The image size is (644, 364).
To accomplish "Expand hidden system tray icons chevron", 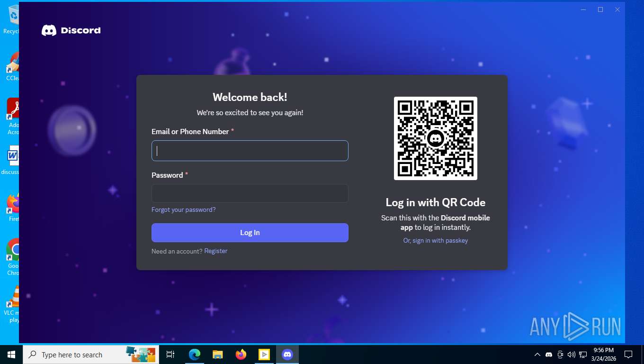I will coord(537,355).
